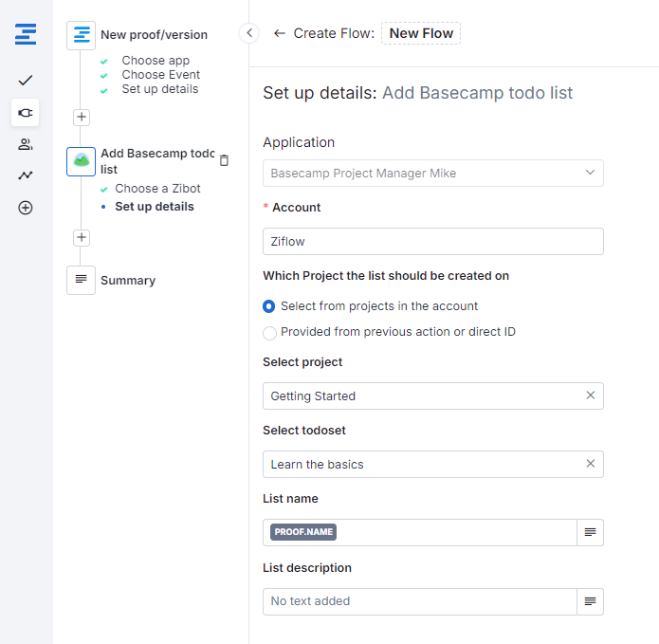Open the New proof/version trigger step
Image resolution: width=659 pixels, height=644 pixels.
pyautogui.click(x=154, y=35)
